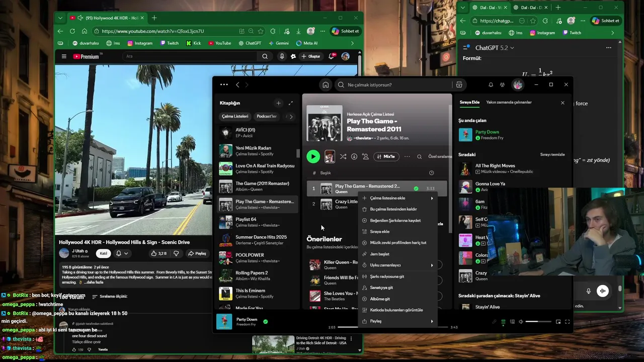Choose Beğenilen Şarkılarına kaydet

tap(397, 220)
